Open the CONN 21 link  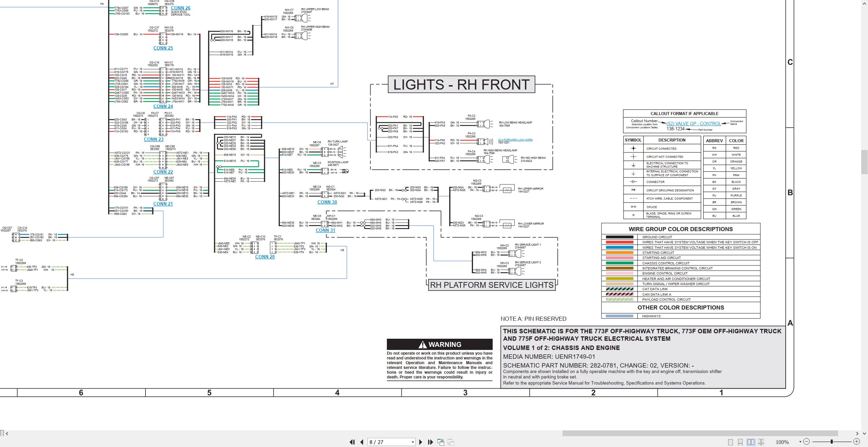[163, 204]
